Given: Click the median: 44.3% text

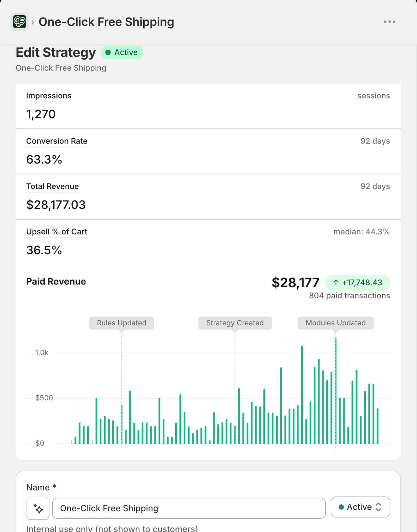Looking at the screenshot, I should click(x=361, y=232).
